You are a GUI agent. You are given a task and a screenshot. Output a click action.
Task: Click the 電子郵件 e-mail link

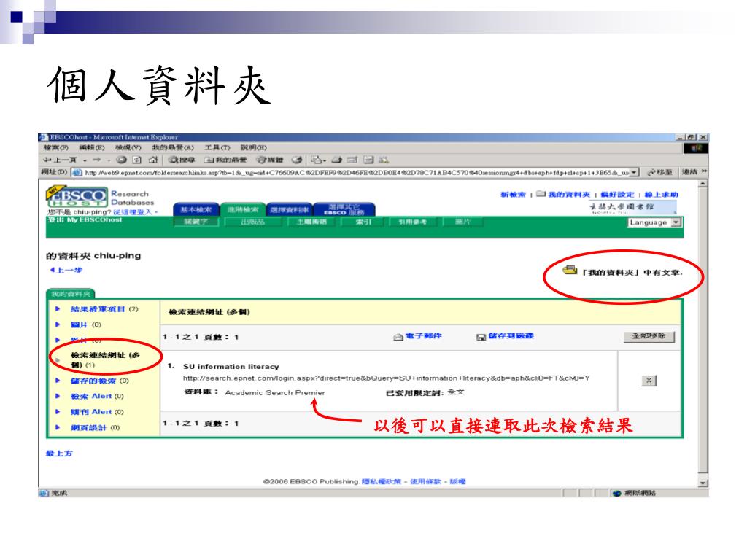click(x=423, y=335)
